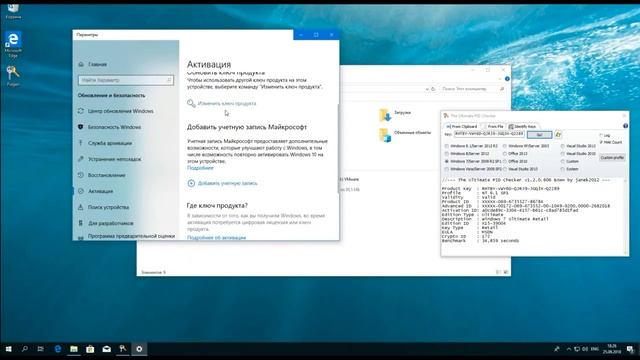Viewport: 640px width, 360px height.
Task: Select the Identify Keys tab in PID Checker
Action: (x=522, y=127)
